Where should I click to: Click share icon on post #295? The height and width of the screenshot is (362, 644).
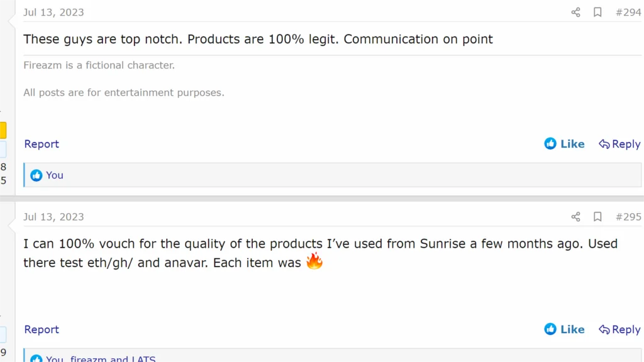click(x=575, y=217)
